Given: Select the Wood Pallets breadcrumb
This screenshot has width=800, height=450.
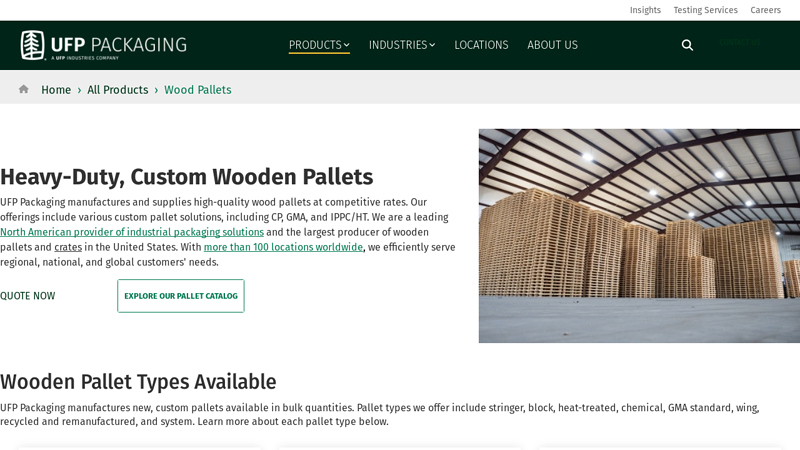Looking at the screenshot, I should coord(198,90).
